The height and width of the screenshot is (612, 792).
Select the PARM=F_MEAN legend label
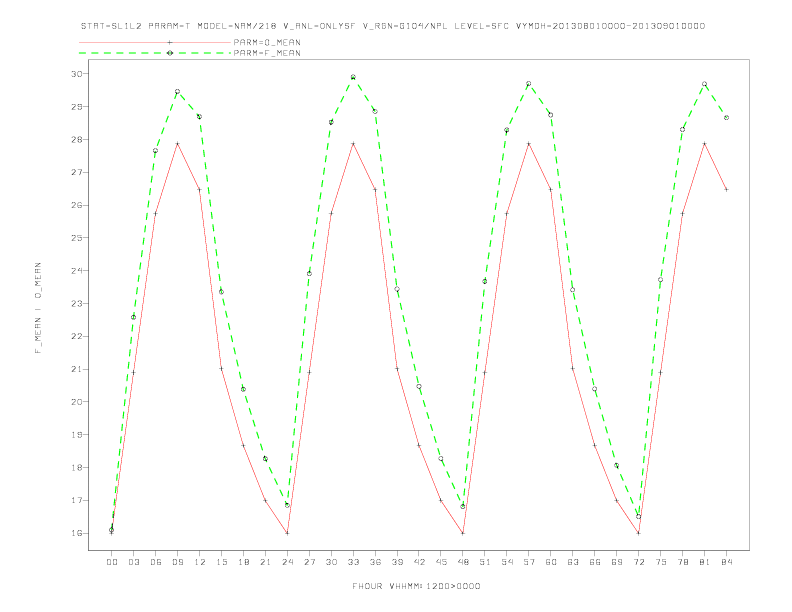267,53
